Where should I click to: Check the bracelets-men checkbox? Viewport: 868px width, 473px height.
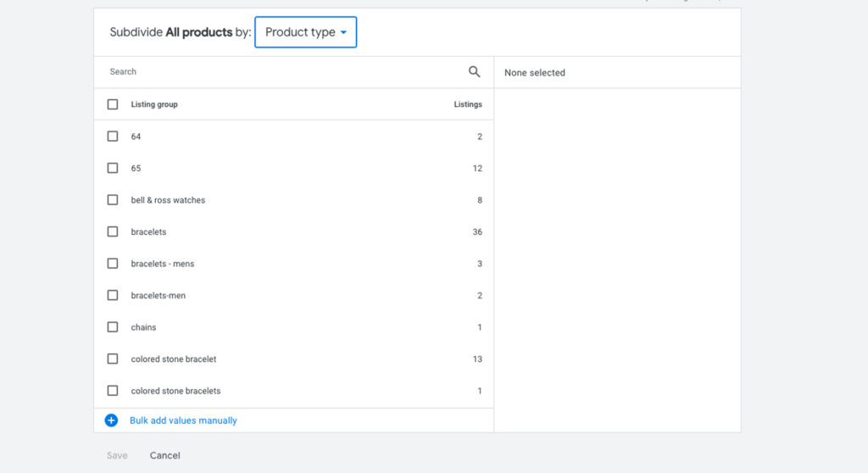(x=113, y=295)
